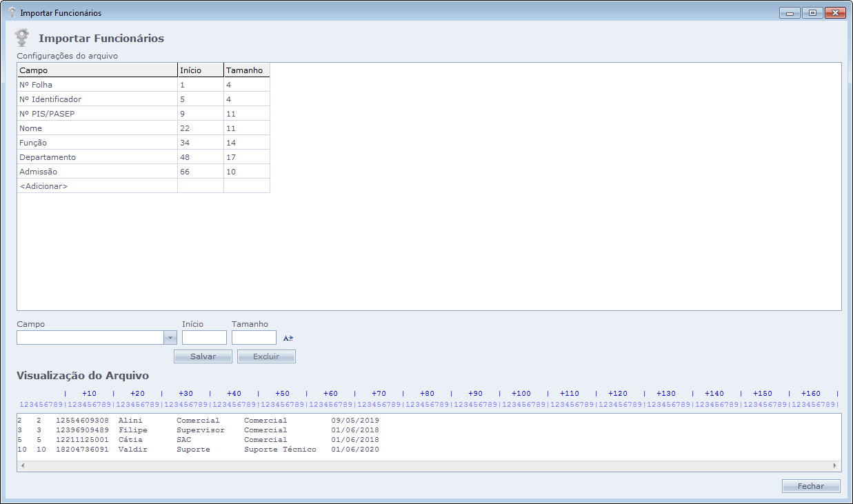Click the Tamanho column header
Viewport: 853px width, 504px height.
(x=246, y=70)
